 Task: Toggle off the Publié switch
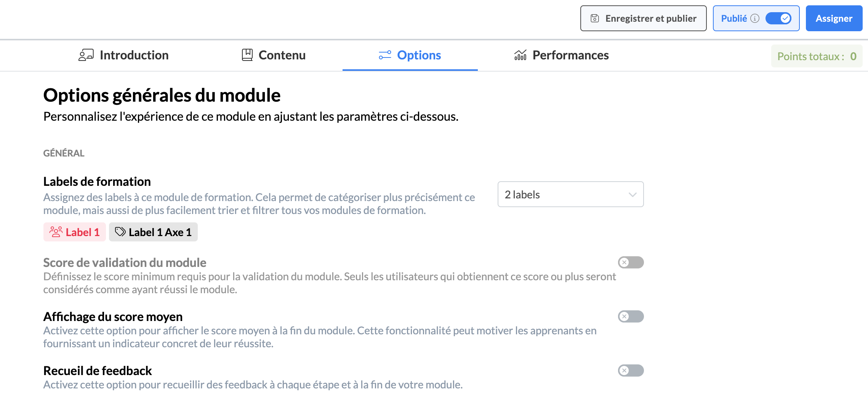778,18
